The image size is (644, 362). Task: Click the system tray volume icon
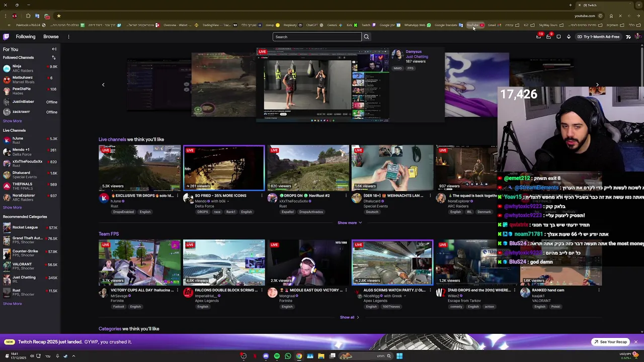(32, 356)
